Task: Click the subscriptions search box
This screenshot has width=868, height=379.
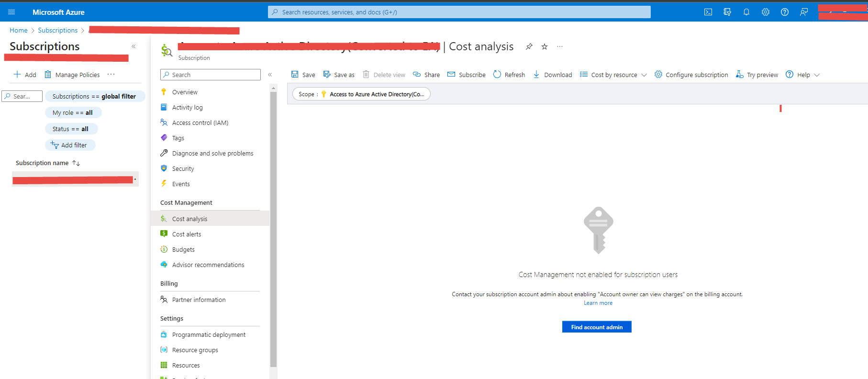Action: 22,96
